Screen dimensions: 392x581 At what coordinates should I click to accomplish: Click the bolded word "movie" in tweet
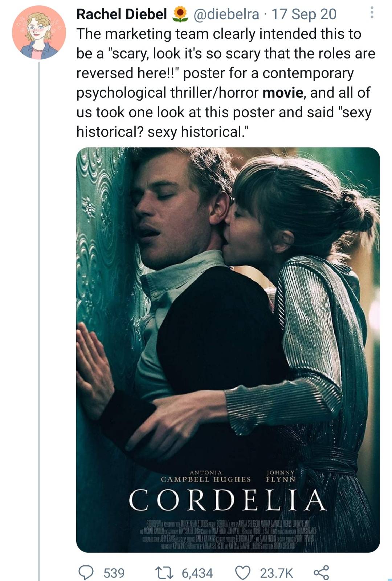point(283,93)
